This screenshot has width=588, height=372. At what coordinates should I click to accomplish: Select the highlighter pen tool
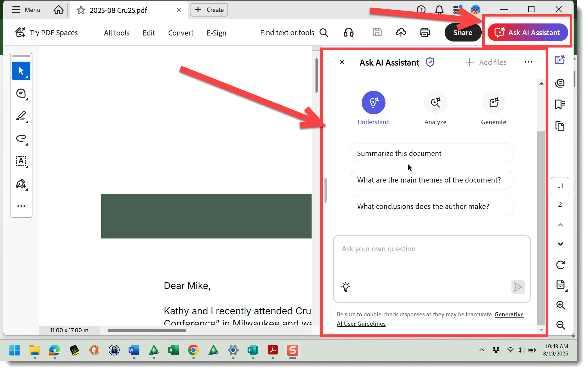point(21,116)
